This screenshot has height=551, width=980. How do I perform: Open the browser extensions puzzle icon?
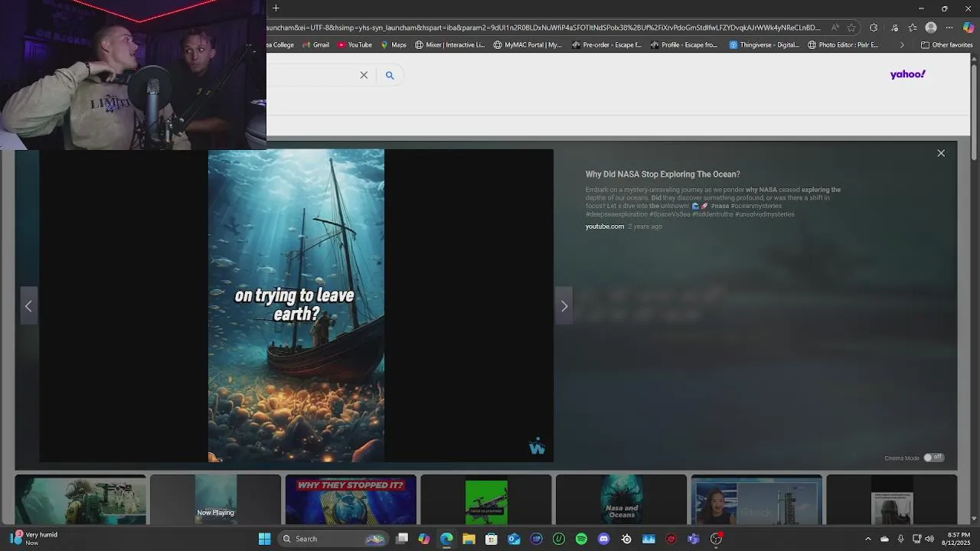874,28
